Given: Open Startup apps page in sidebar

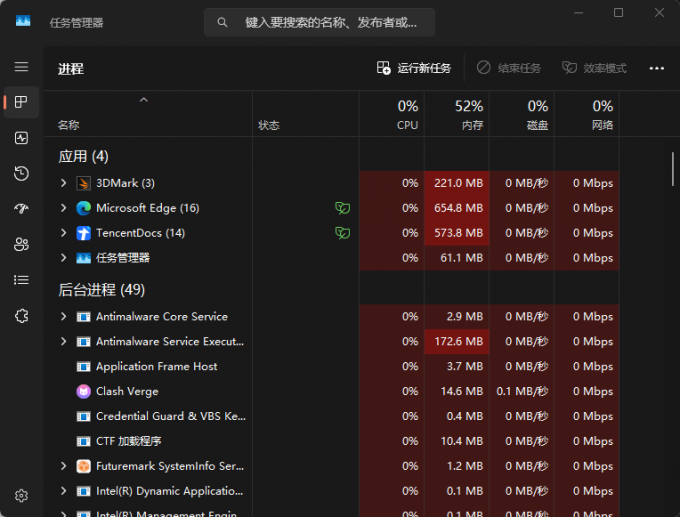Looking at the screenshot, I should tap(21, 209).
